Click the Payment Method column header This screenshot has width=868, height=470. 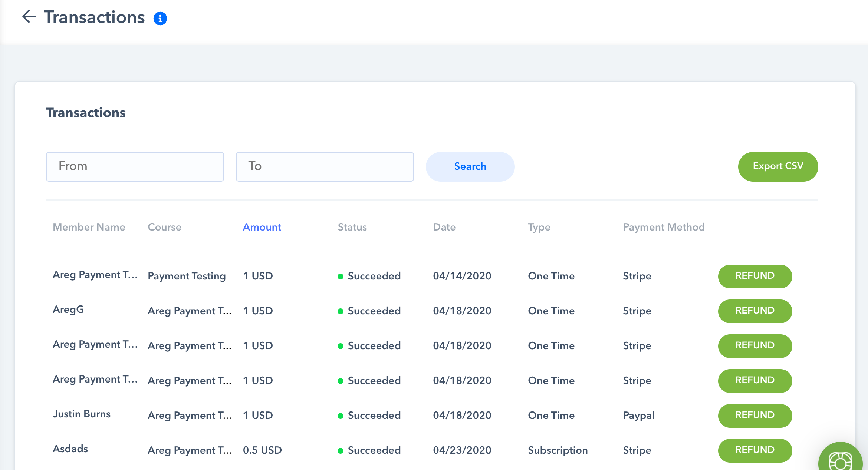pyautogui.click(x=664, y=227)
